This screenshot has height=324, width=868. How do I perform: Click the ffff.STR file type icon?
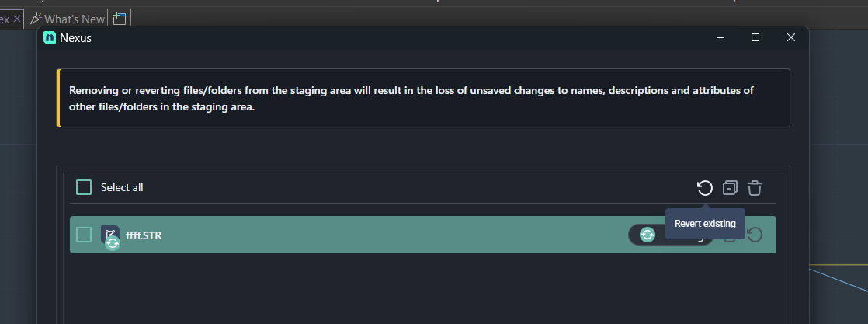pos(110,235)
